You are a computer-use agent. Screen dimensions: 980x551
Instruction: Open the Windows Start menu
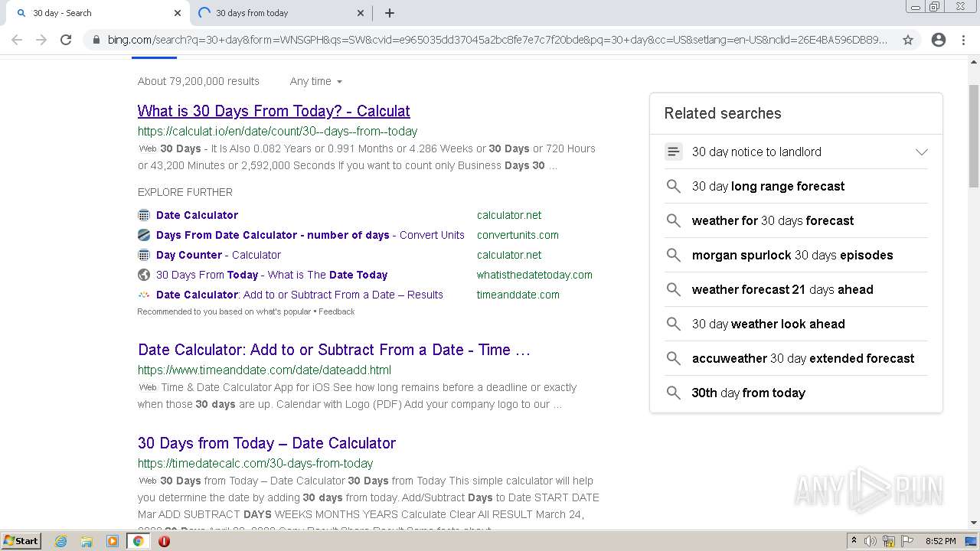point(21,541)
